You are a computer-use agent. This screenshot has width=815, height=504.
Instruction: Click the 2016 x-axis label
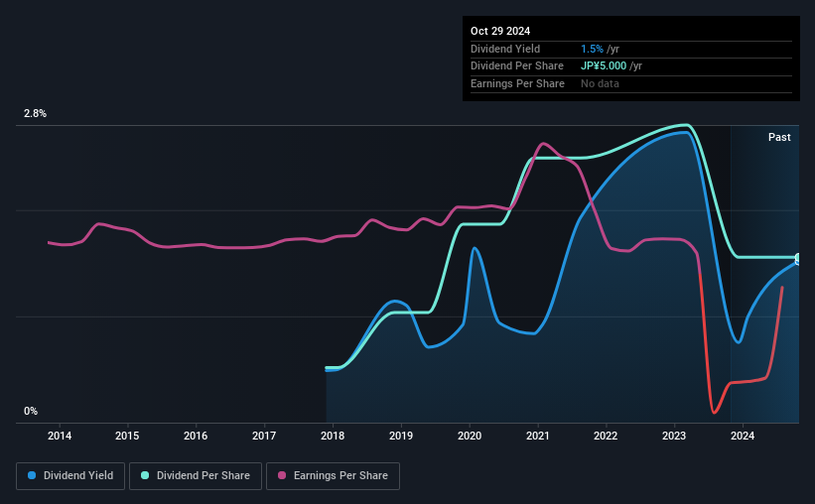(x=196, y=436)
